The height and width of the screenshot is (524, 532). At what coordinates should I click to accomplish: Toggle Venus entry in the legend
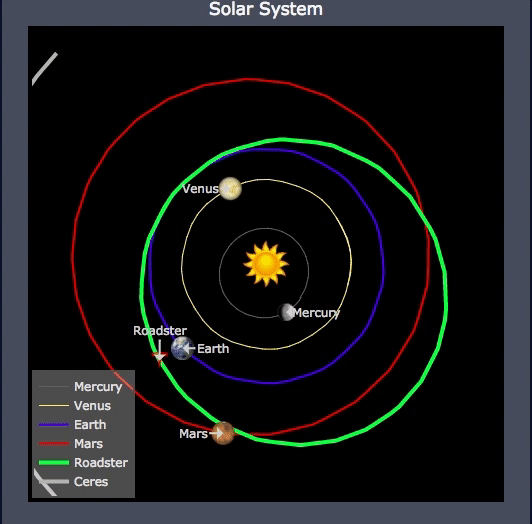coord(75,406)
